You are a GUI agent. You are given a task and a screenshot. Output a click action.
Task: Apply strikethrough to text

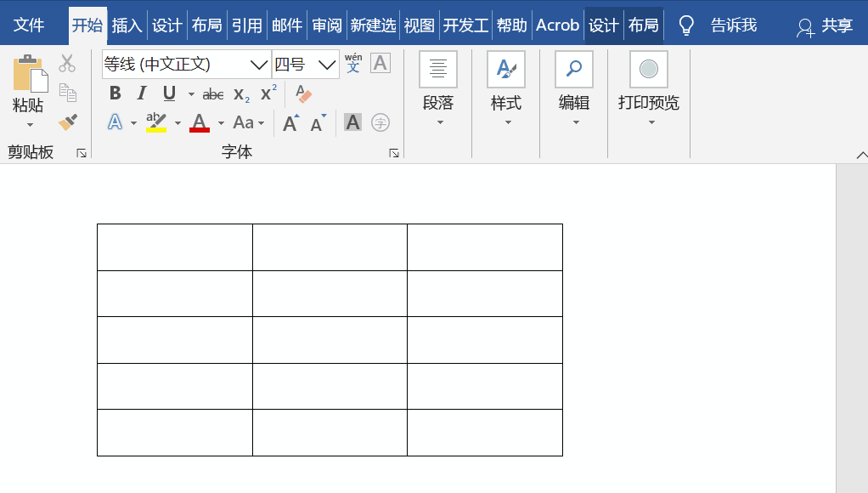pos(212,93)
